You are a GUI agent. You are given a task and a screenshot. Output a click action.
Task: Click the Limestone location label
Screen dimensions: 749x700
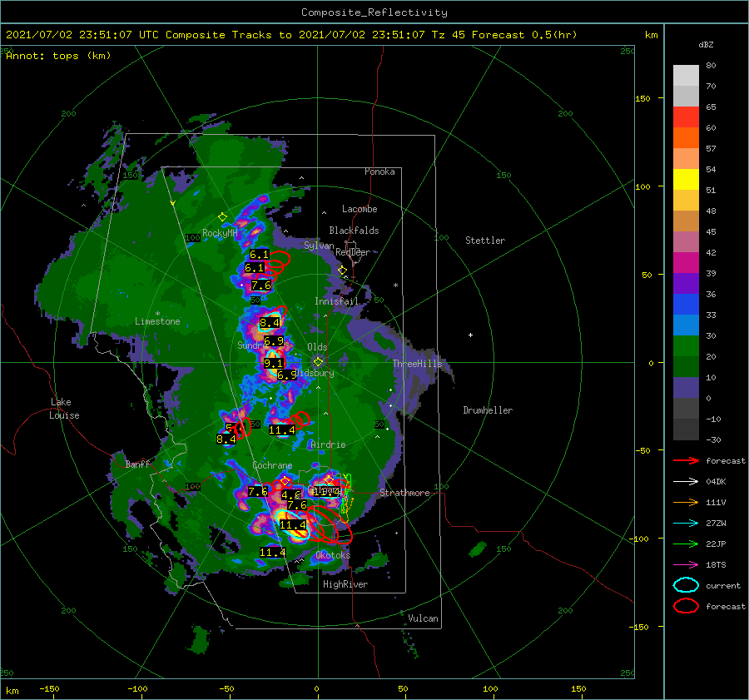click(x=157, y=321)
